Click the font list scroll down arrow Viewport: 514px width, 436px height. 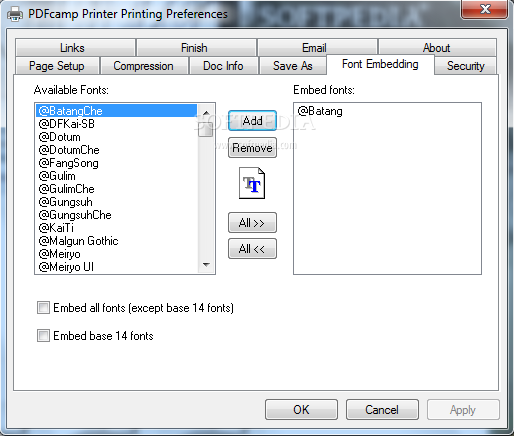coord(206,265)
